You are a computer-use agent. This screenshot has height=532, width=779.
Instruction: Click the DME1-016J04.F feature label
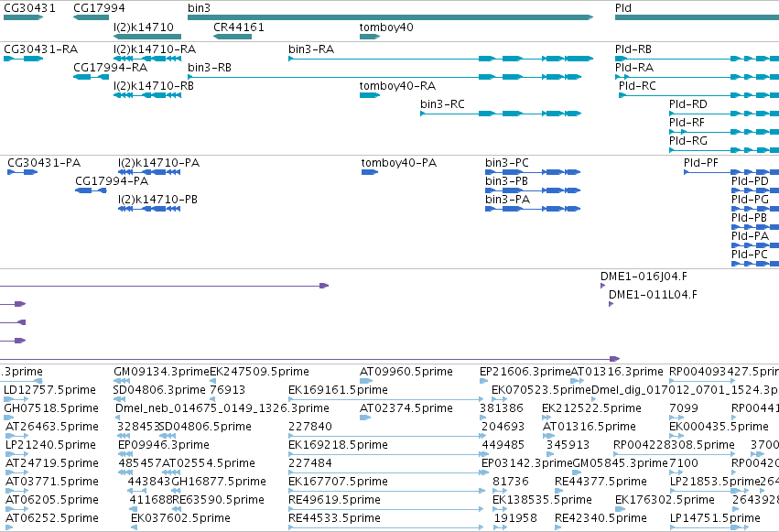[x=644, y=277]
